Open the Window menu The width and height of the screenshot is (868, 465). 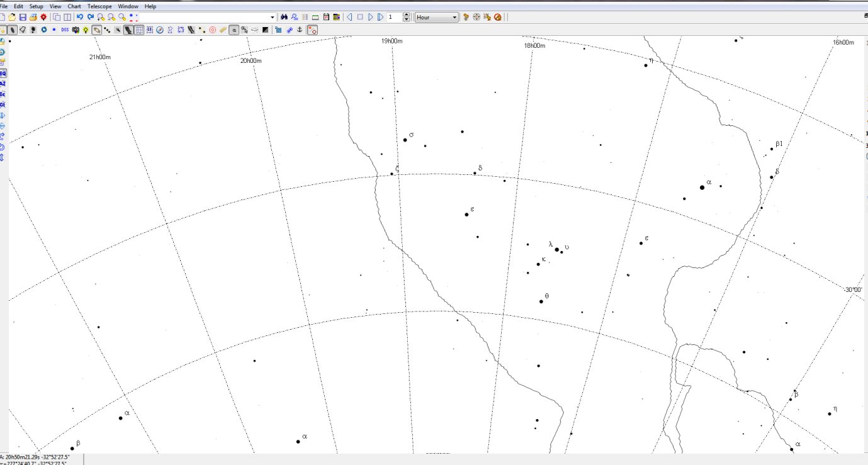point(128,6)
